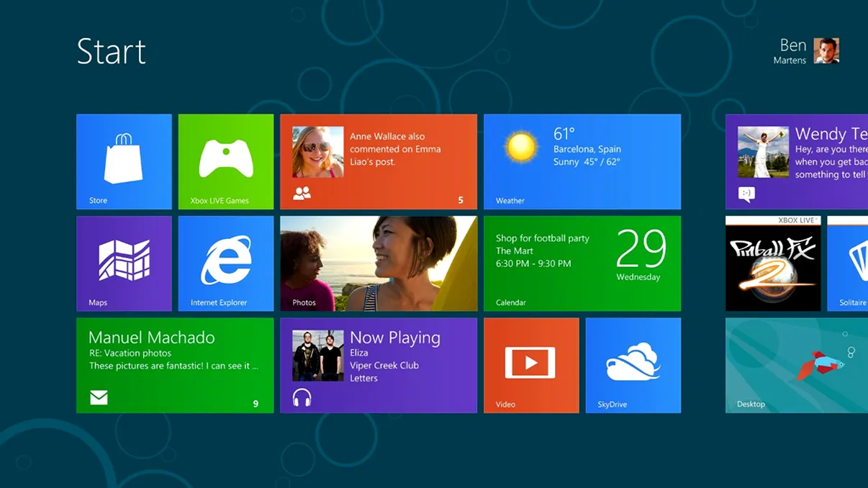The width and height of the screenshot is (868, 488).
Task: Open the Calendar showing football party event
Action: click(x=582, y=263)
